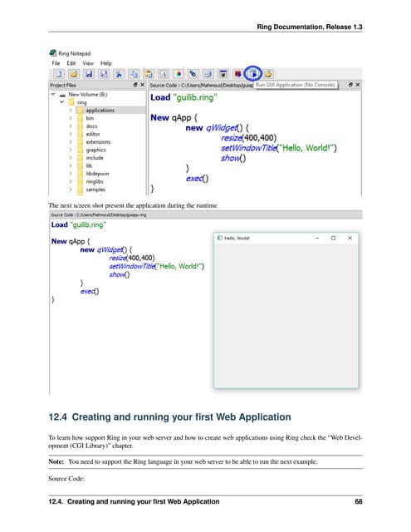Click the red Run toolbar icon
Screen dimensions: 411x532
pyautogui.click(x=237, y=74)
